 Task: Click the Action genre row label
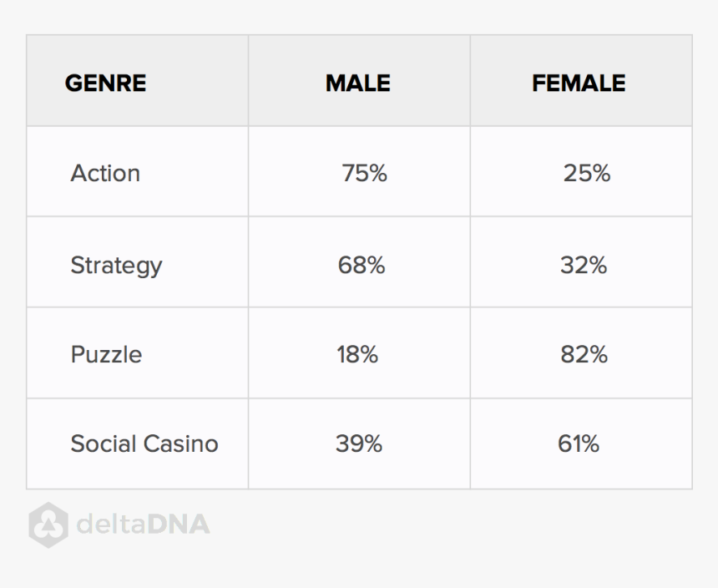click(105, 173)
